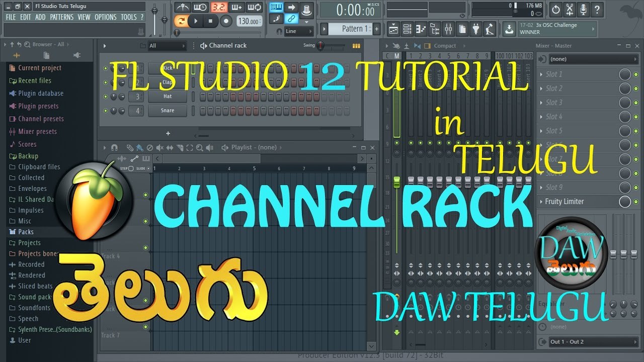Toggle the link/multilink controllers icon
Viewport: 644px width, 362px height.
pyautogui.click(x=291, y=19)
